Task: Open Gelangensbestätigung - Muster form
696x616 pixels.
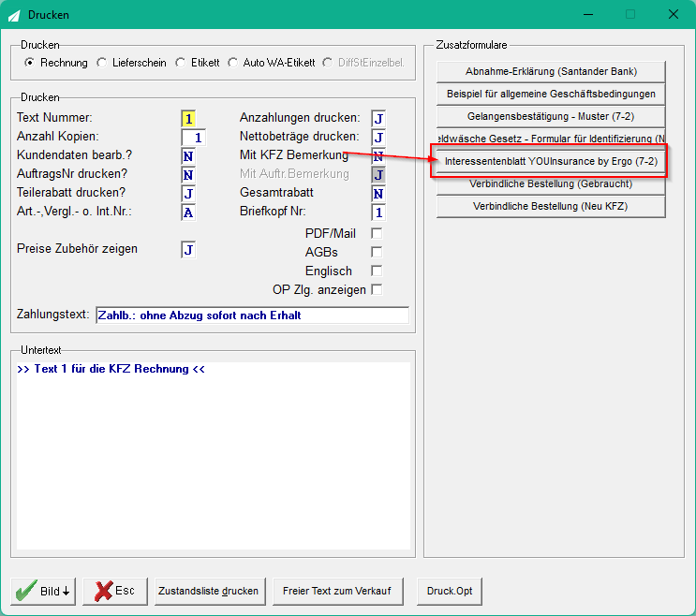Action: point(551,116)
